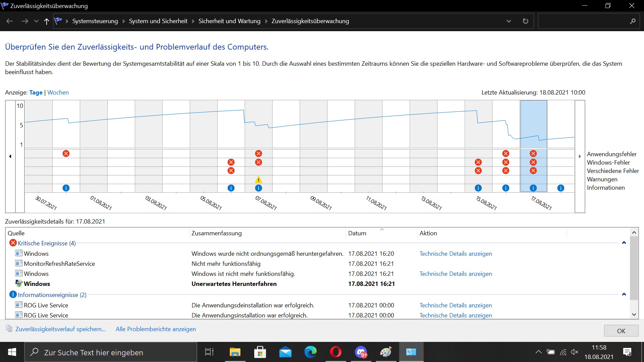Open Microsoft Edge from the taskbar
The image size is (644, 362).
pos(310,352)
